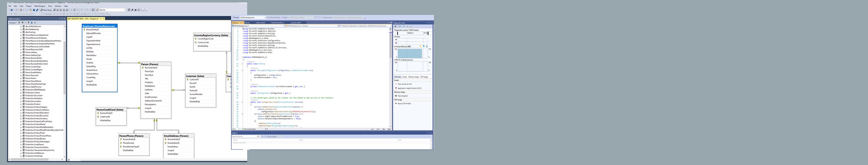The height and width of the screenshot is (165, 868).
Task: Select Person.Password in Object Explorer
Action: coord(32,75)
